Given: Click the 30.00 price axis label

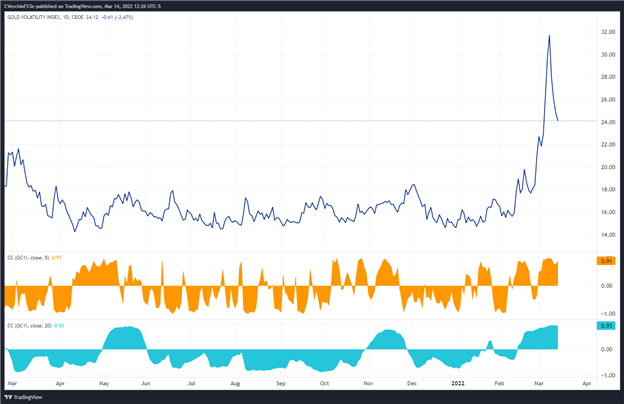Looking at the screenshot, I should 608,55.
